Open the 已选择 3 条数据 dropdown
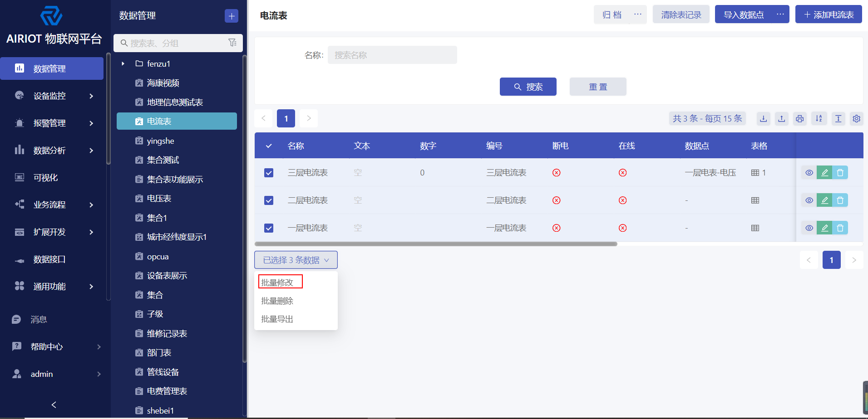The height and width of the screenshot is (419, 868). pos(296,260)
